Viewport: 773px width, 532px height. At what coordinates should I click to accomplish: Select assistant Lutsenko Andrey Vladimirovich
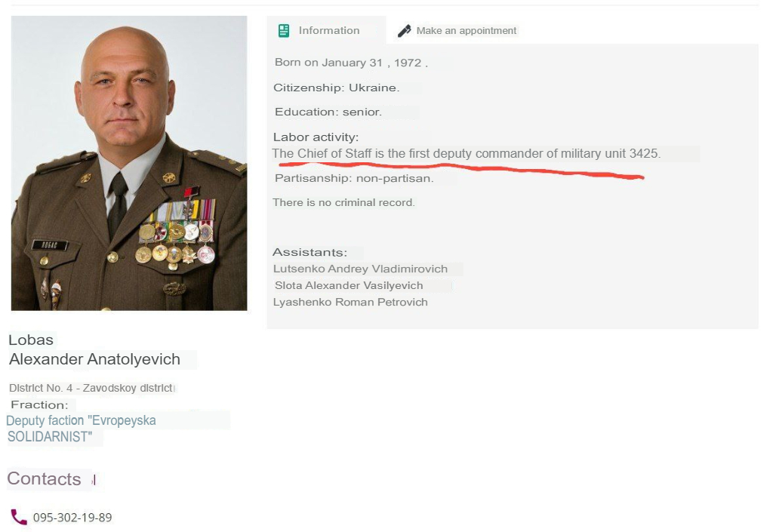tap(360, 269)
